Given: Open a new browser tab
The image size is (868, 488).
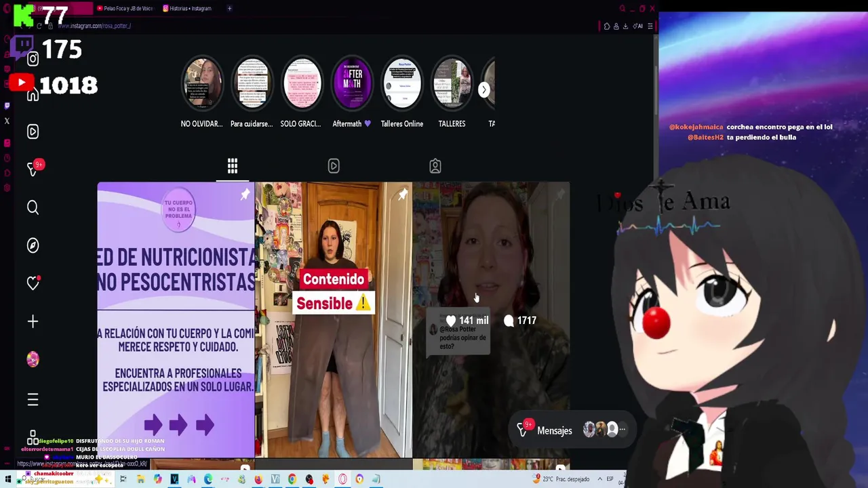Looking at the screenshot, I should pyautogui.click(x=229, y=8).
